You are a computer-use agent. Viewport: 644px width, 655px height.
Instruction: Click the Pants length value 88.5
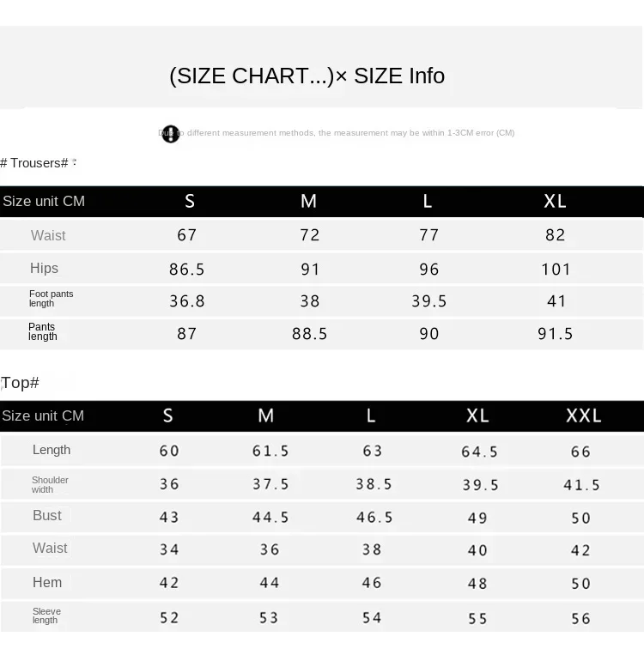click(310, 334)
